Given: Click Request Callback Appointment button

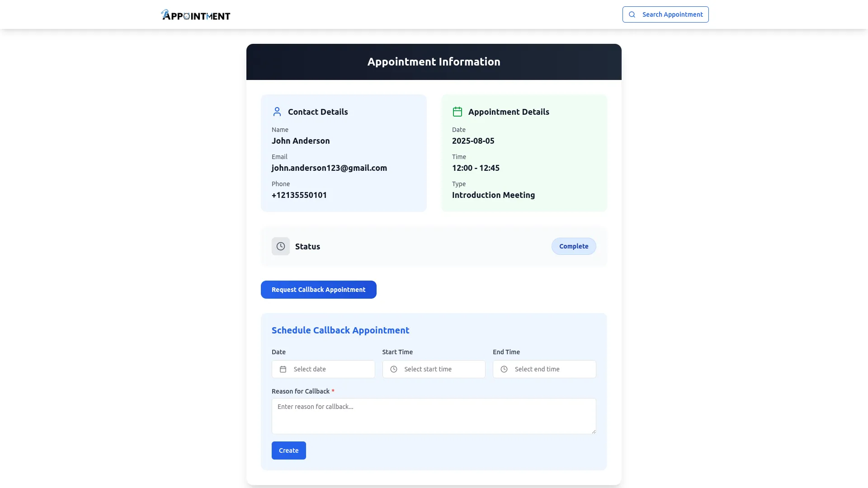Looking at the screenshot, I should pos(318,290).
